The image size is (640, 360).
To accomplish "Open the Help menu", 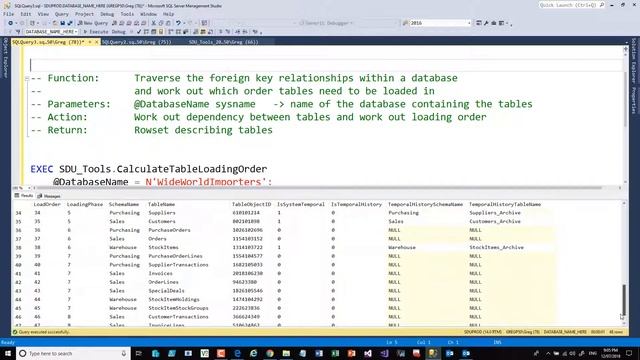I will (168, 14).
